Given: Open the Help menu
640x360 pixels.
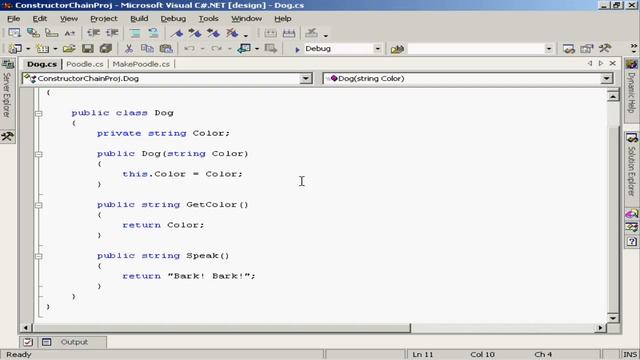Looking at the screenshot, I should coord(282,19).
